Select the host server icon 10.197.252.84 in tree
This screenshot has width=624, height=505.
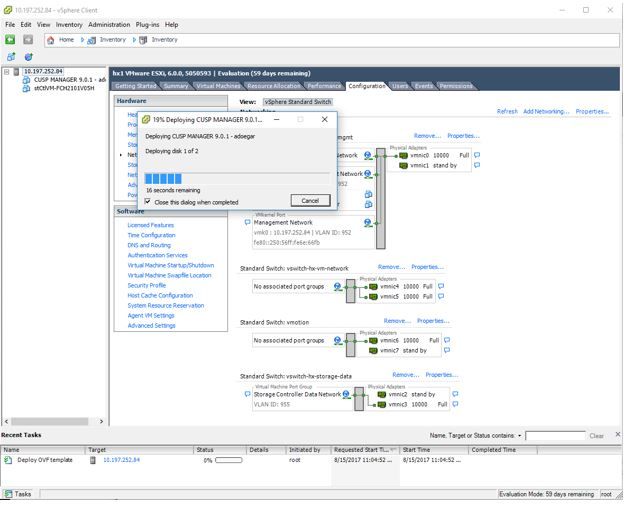click(16, 72)
